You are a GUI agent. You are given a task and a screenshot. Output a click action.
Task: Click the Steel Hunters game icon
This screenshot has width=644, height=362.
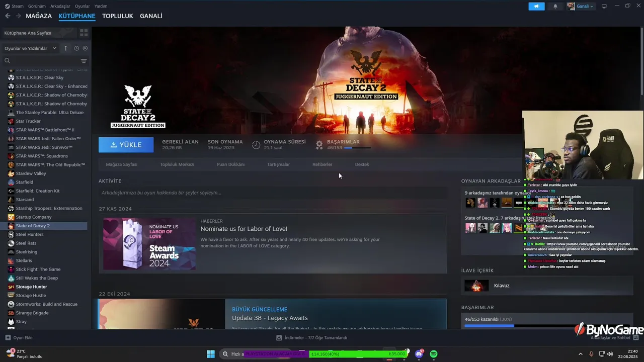tap(11, 234)
